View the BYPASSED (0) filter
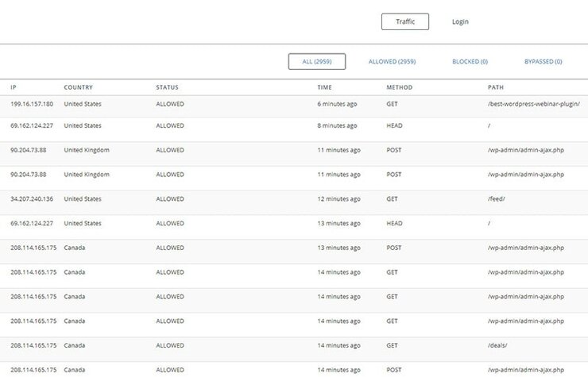Image resolution: width=588 pixels, height=377 pixels. (543, 61)
